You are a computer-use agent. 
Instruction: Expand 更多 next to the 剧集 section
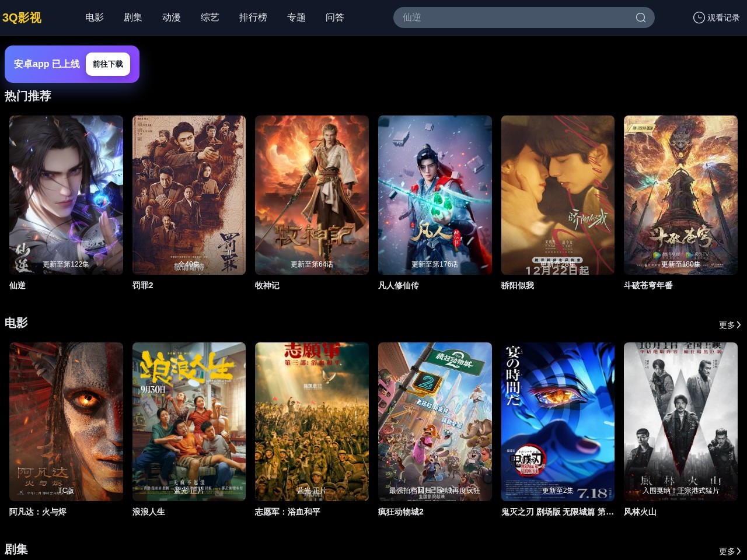pyautogui.click(x=729, y=551)
